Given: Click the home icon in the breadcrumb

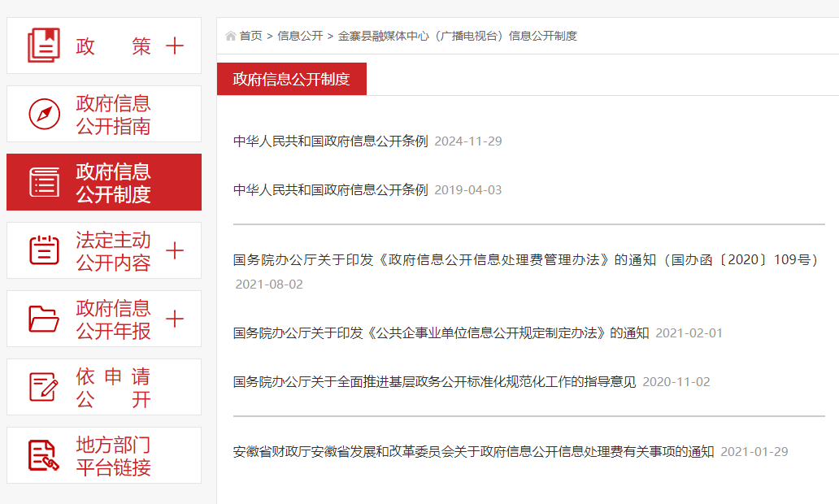Looking at the screenshot, I should tap(231, 36).
